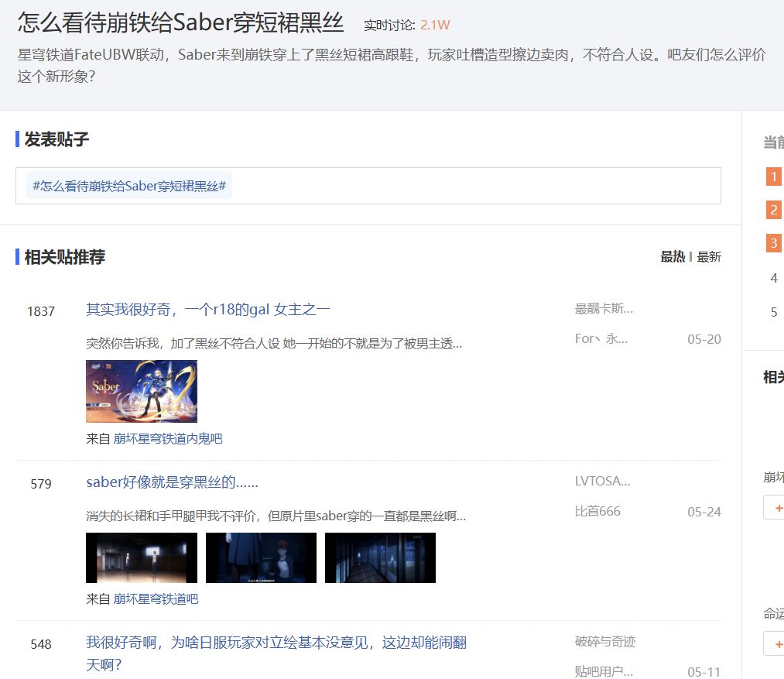Image resolution: width=784 pixels, height=679 pixels.
Task: Click the excerpt beginning 消失的长裙和手甲腿甲我不评价
Action: click(x=276, y=516)
